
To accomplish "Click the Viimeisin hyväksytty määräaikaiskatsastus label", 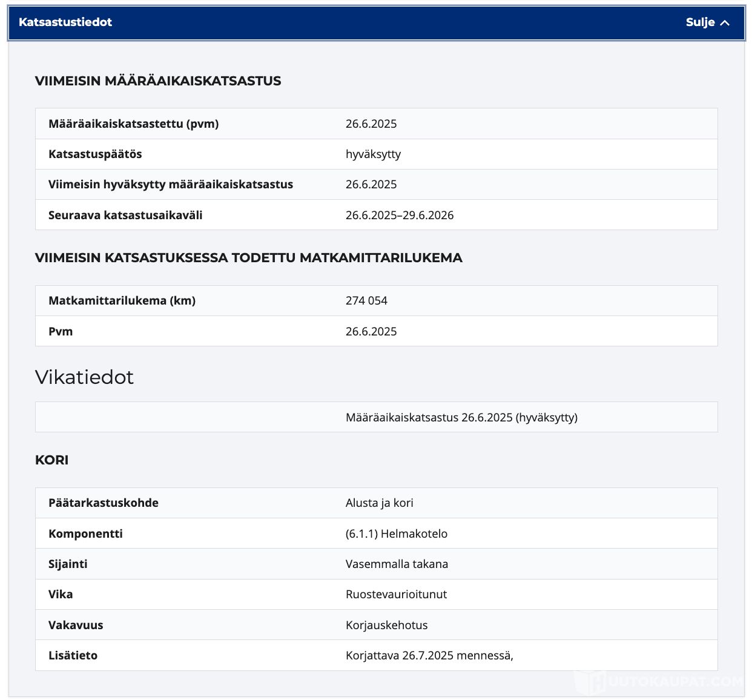I will (x=170, y=185).
